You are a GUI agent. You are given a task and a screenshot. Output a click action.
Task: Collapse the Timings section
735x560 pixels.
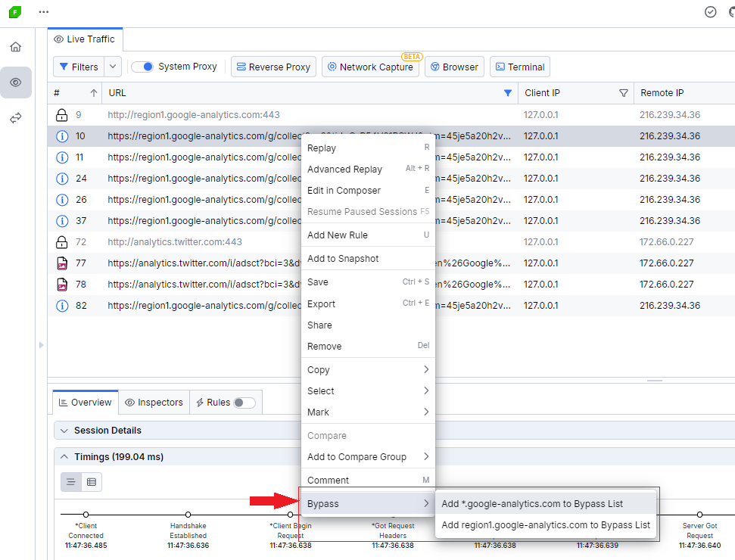(64, 456)
